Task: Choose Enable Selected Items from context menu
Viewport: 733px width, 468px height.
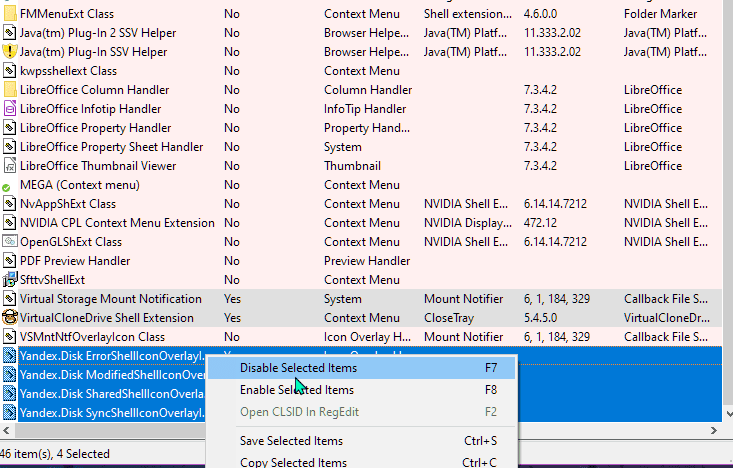Action: (361, 390)
